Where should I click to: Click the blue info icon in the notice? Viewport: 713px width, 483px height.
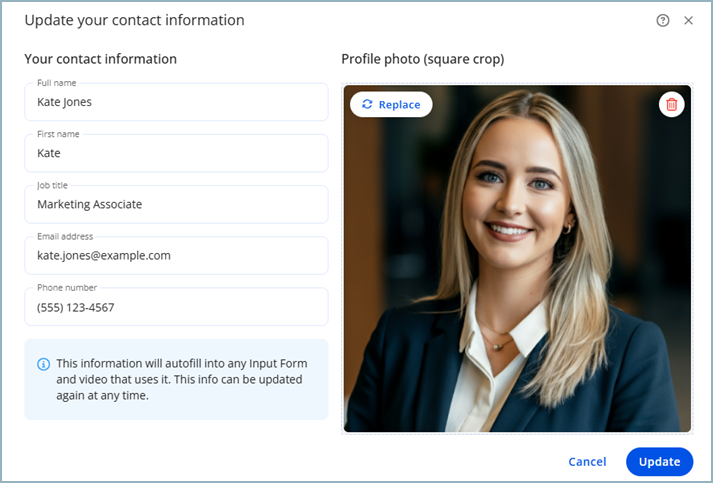pyautogui.click(x=44, y=364)
